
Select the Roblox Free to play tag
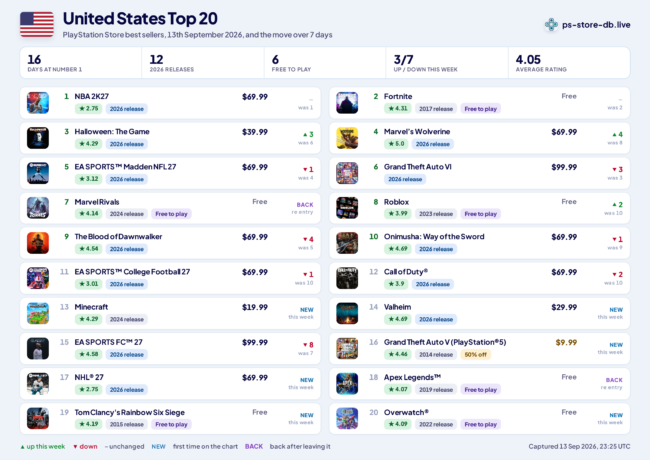480,214
